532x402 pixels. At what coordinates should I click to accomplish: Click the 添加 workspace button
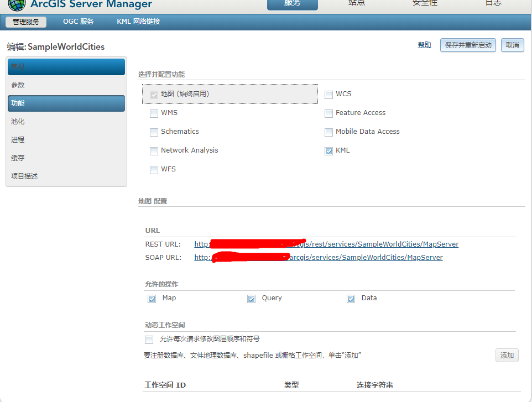[507, 355]
